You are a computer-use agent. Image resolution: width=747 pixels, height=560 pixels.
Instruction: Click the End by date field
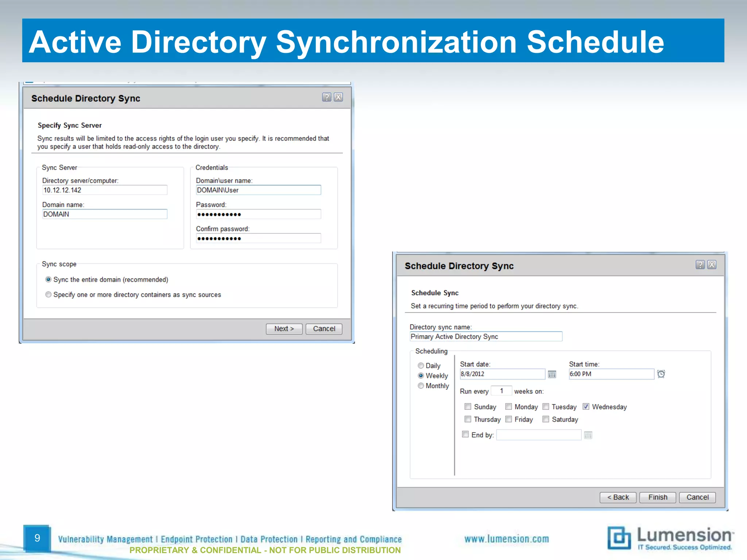pos(539,435)
